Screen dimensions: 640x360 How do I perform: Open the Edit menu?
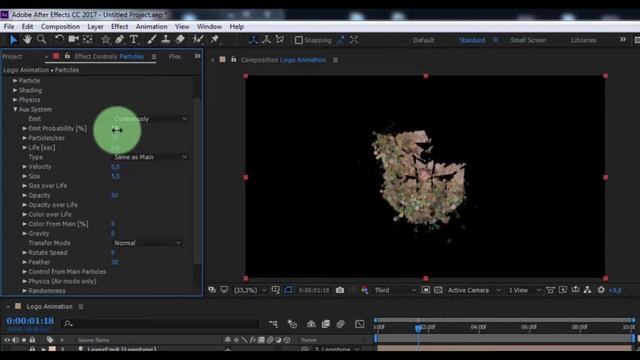pyautogui.click(x=27, y=27)
